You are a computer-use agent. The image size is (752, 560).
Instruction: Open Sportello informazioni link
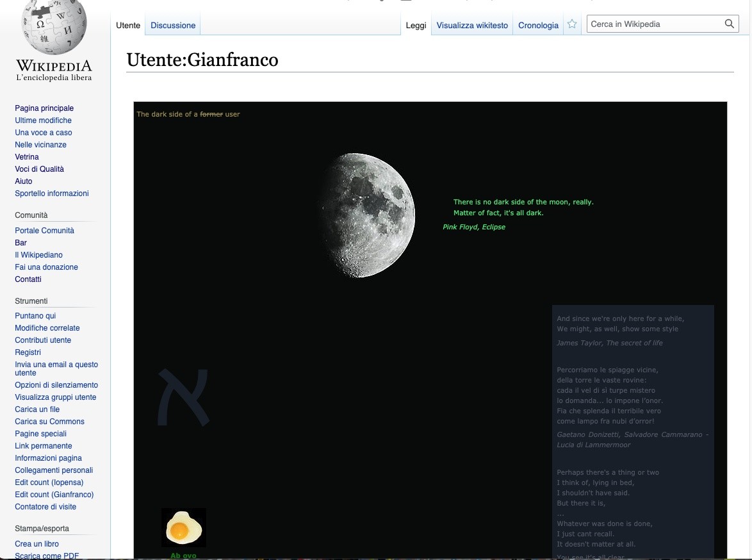pos(52,194)
